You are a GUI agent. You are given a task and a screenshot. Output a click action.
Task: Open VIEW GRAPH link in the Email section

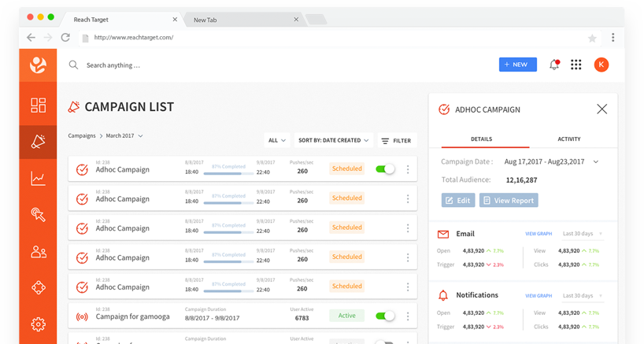click(x=539, y=234)
